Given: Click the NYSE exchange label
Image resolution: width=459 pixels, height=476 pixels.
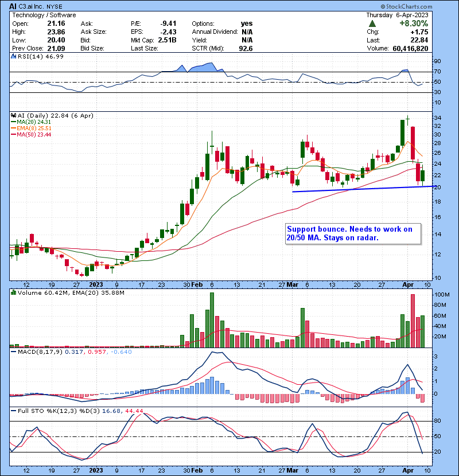Looking at the screenshot, I should pos(55,6).
